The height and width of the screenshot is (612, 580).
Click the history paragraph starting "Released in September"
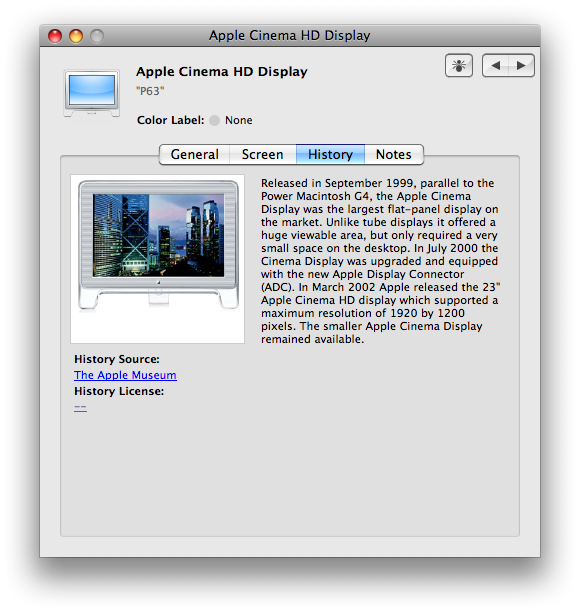coord(381,261)
